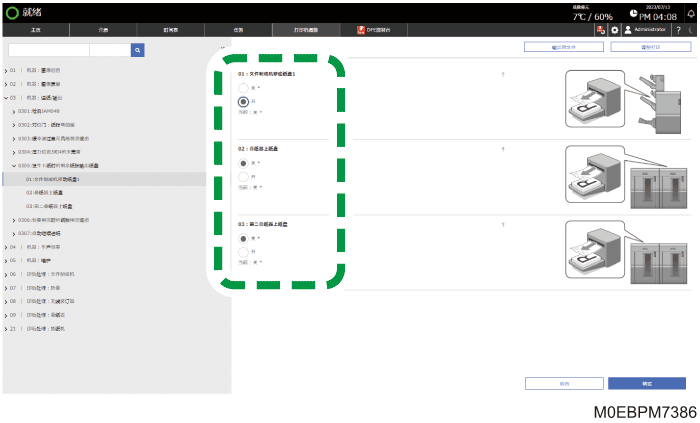
Task: Open the settings gear icon
Action: (615, 30)
